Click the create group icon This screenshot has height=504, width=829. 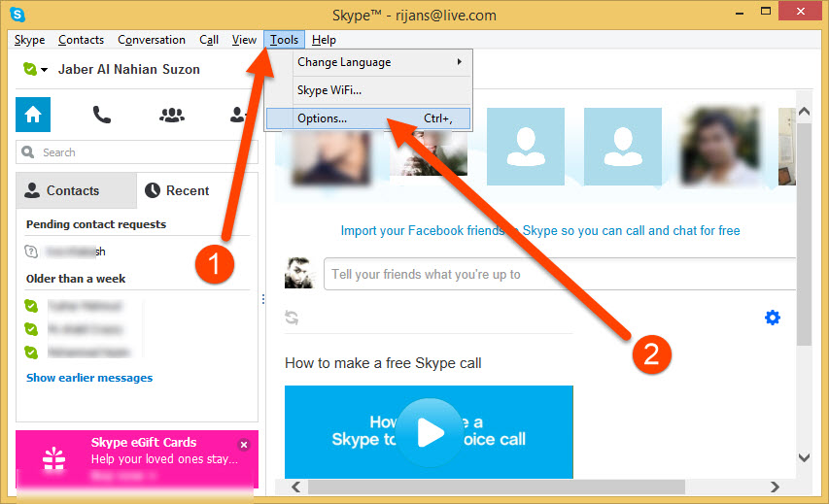click(172, 115)
